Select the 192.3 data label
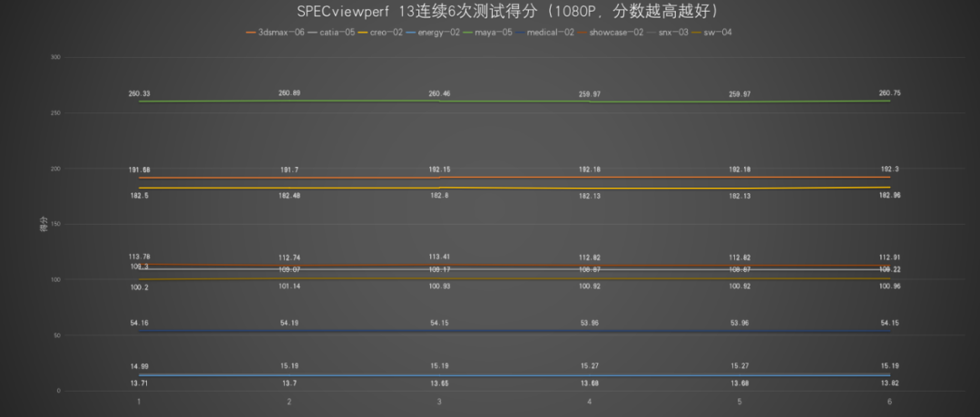This screenshot has height=417, width=980. click(889, 170)
